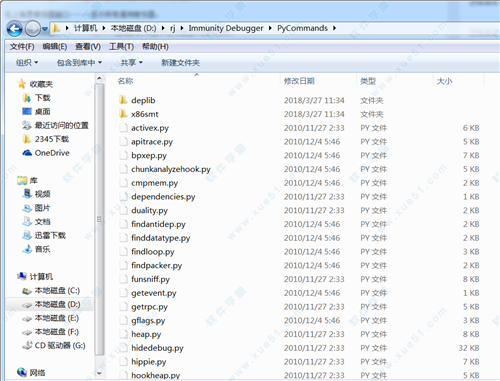The height and width of the screenshot is (381, 500).
Task: Open the 文档 library
Action: (37, 222)
